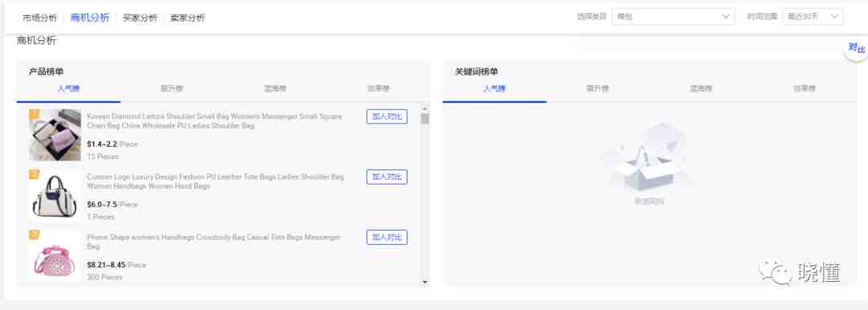Add Korean Diamond Lattice bag to comparison
Viewport: 868px width, 310px height.
tap(387, 116)
